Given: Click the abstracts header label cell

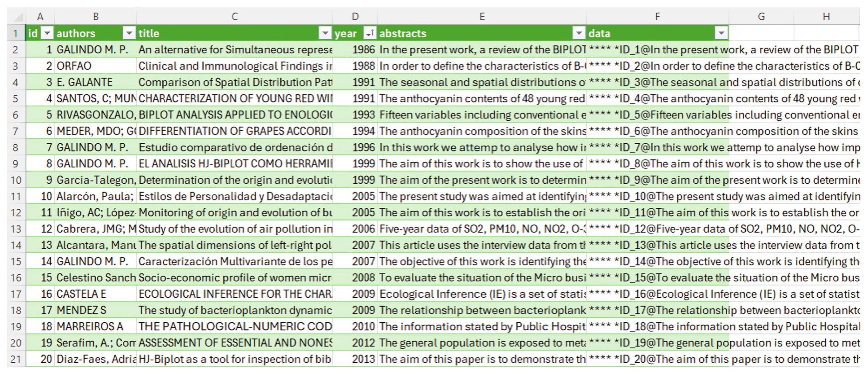Looking at the screenshot, I should (x=403, y=33).
